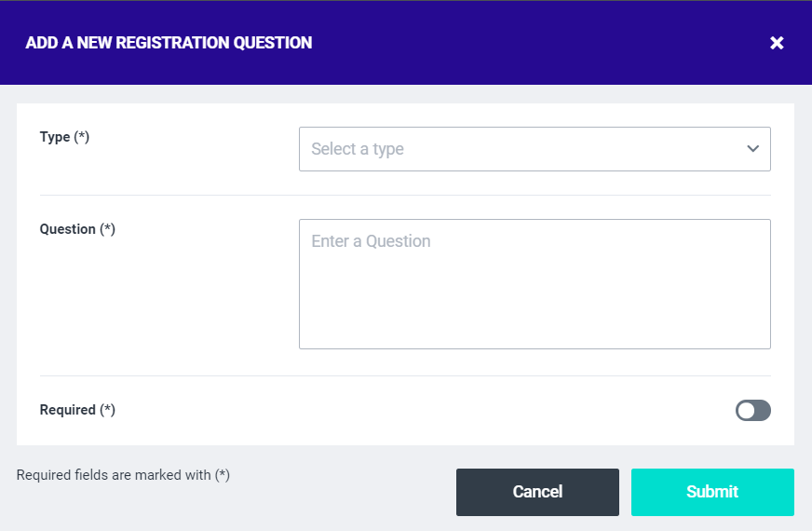Click the 'Type (*)' field label

click(x=64, y=137)
